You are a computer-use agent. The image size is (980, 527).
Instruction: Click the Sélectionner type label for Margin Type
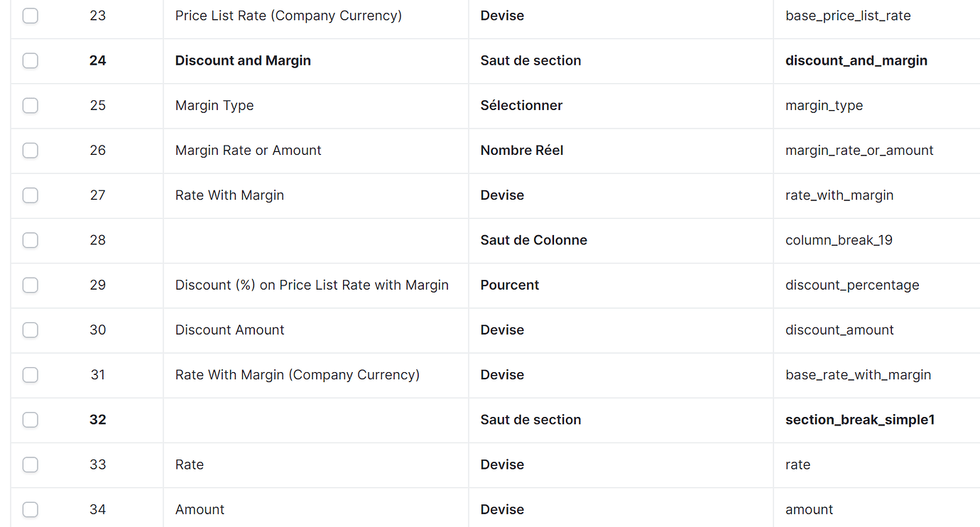[x=521, y=105]
